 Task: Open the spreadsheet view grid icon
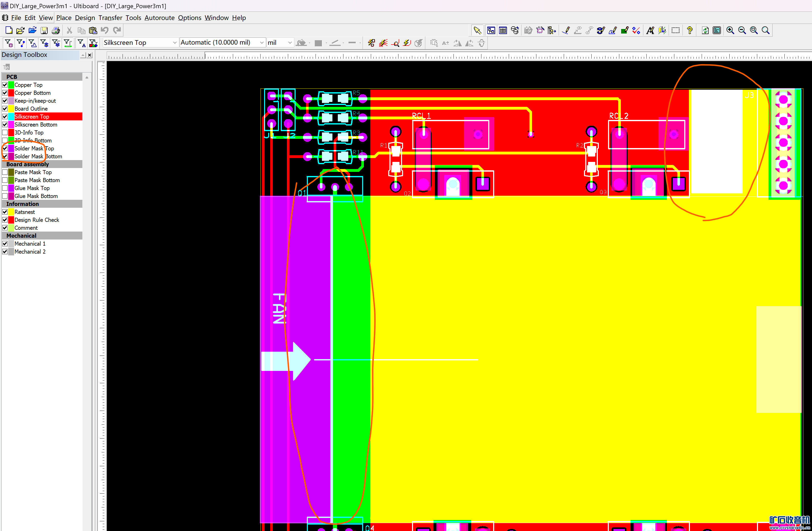pyautogui.click(x=503, y=30)
